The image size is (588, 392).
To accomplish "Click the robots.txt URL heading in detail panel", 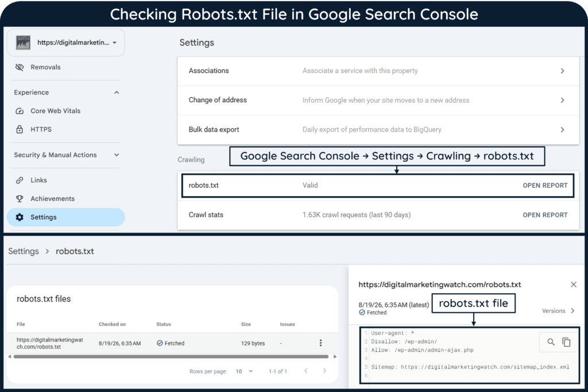I will click(x=439, y=285).
